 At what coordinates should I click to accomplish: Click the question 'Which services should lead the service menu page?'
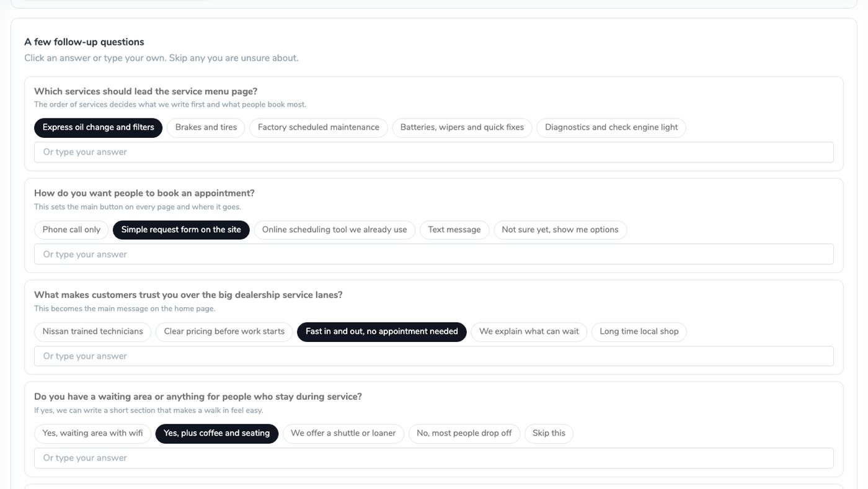pyautogui.click(x=146, y=91)
